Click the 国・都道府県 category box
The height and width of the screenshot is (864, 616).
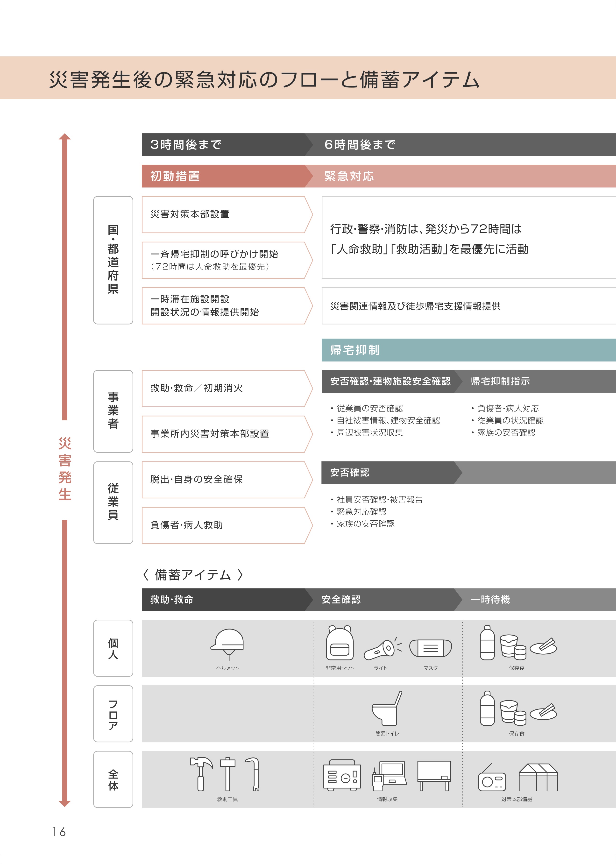[113, 260]
